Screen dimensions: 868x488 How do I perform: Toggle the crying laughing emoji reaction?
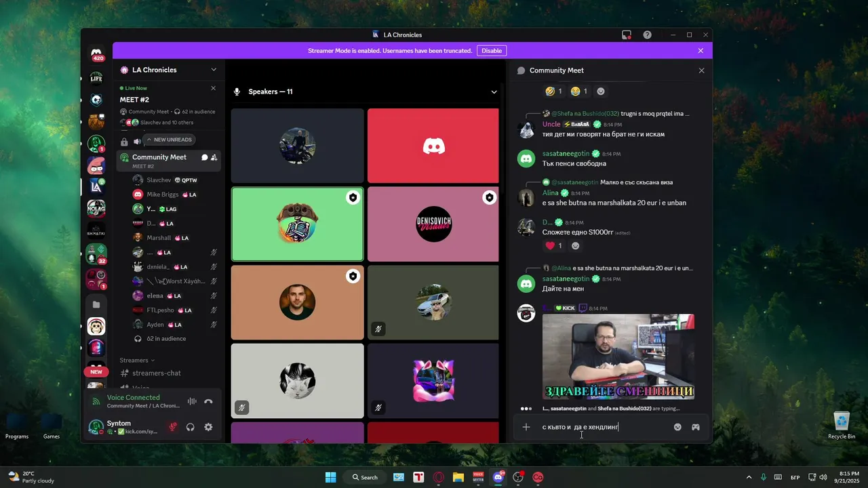pos(579,91)
